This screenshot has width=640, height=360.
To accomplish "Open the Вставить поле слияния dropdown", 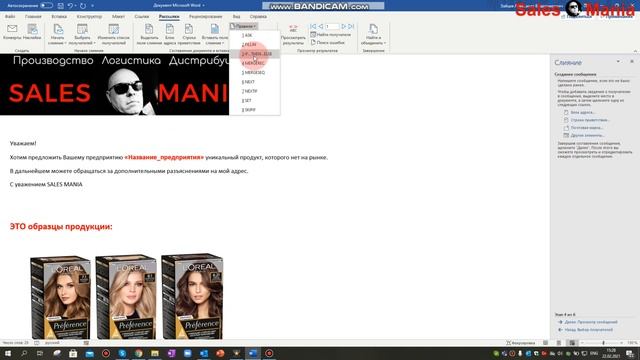I will click(x=215, y=34).
